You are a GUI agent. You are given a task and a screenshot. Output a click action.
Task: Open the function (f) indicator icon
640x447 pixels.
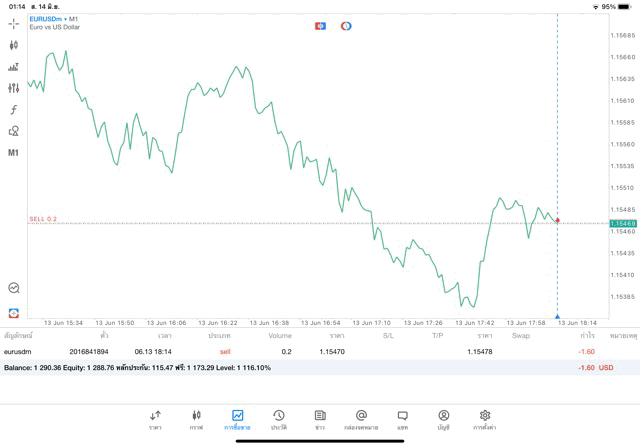[14, 110]
